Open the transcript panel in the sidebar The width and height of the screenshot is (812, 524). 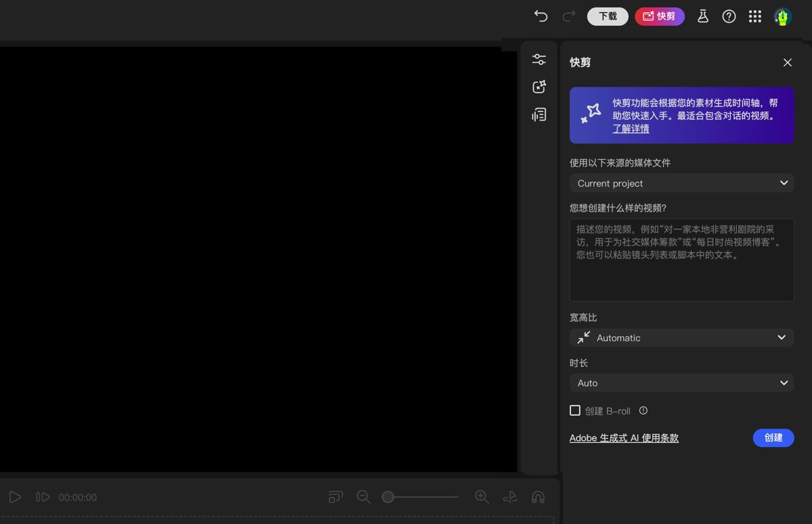tap(539, 114)
